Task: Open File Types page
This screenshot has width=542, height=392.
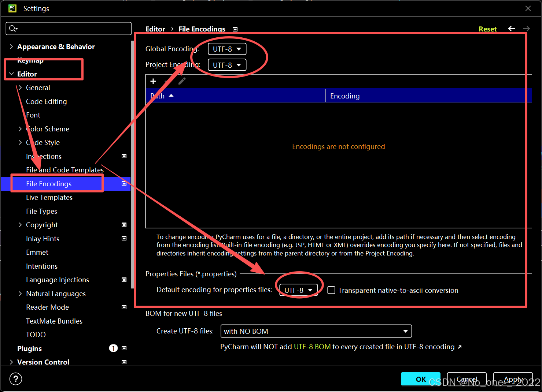Action: click(x=41, y=211)
